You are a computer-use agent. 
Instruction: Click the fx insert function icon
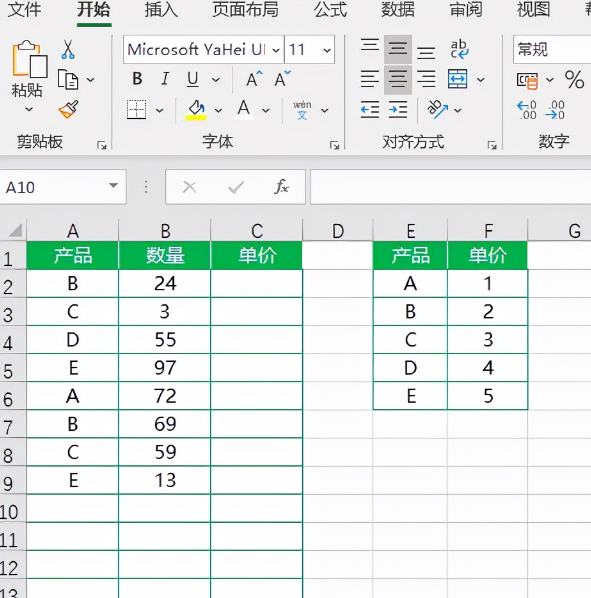pyautogui.click(x=281, y=187)
